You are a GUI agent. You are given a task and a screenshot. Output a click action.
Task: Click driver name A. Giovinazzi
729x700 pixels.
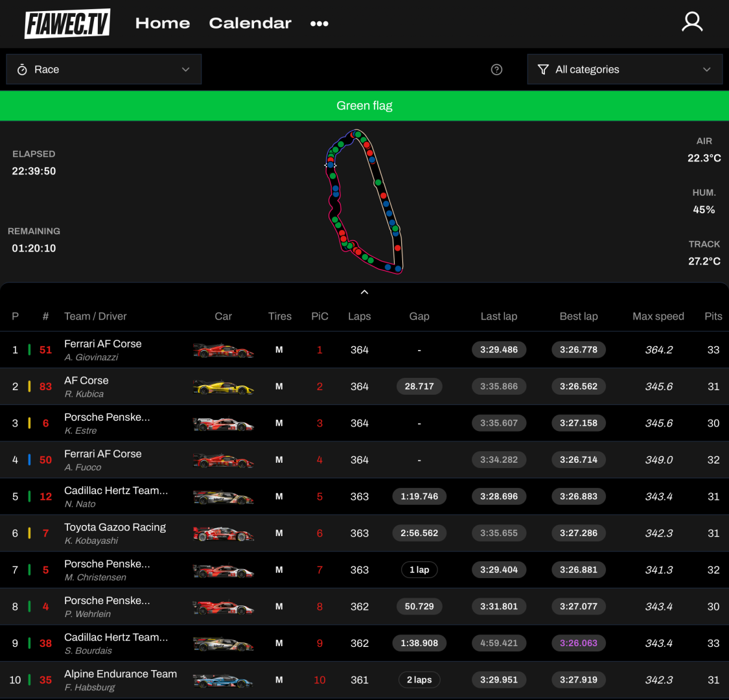coord(91,357)
